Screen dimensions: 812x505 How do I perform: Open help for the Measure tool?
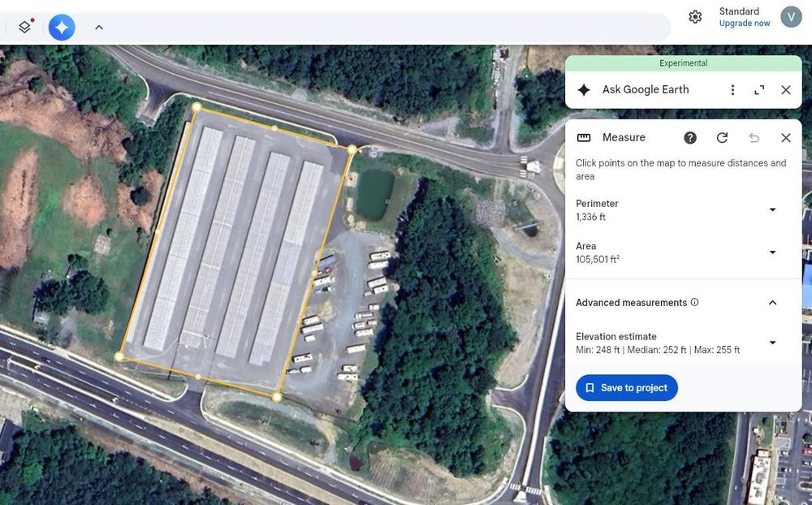point(690,138)
